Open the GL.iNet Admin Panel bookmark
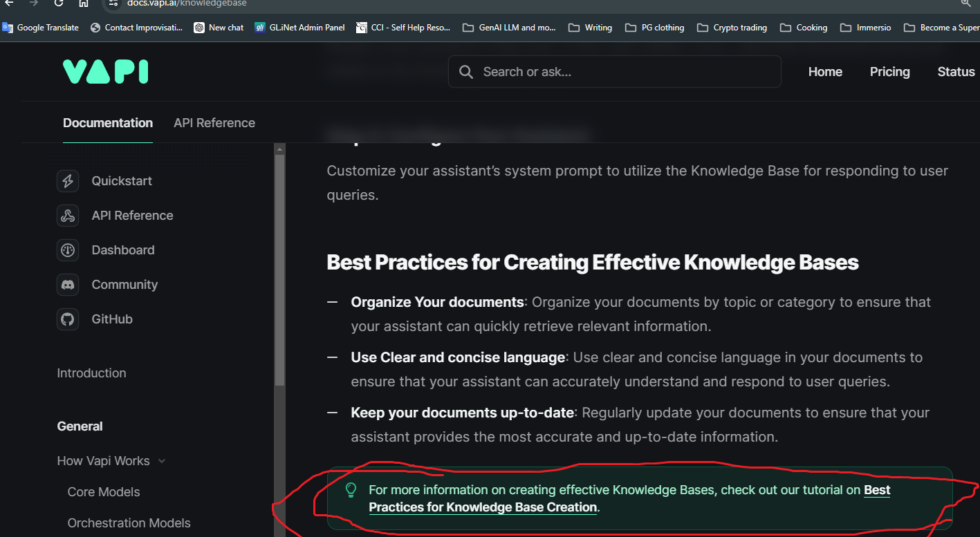This screenshot has width=980, height=537. (300, 28)
